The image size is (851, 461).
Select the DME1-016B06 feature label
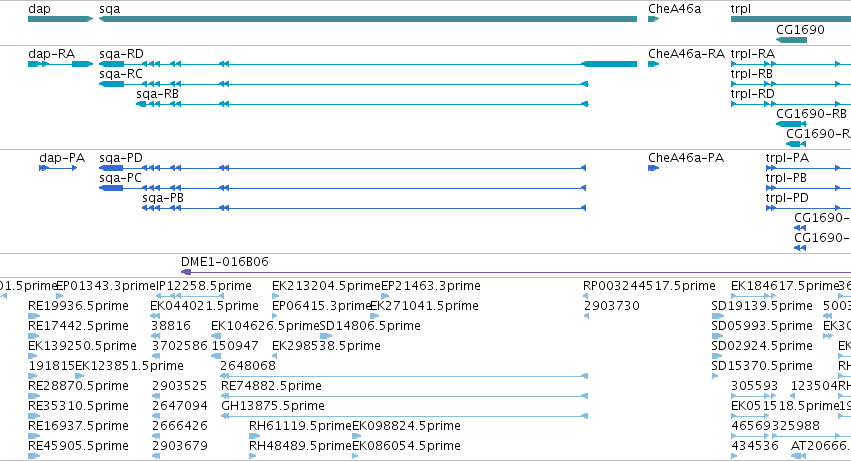tap(225, 262)
